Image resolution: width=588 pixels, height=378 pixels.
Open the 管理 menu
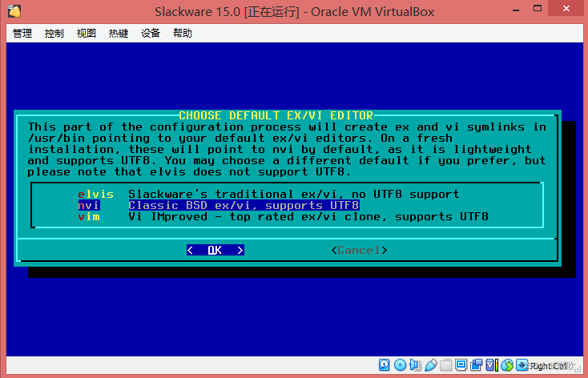[x=22, y=34]
